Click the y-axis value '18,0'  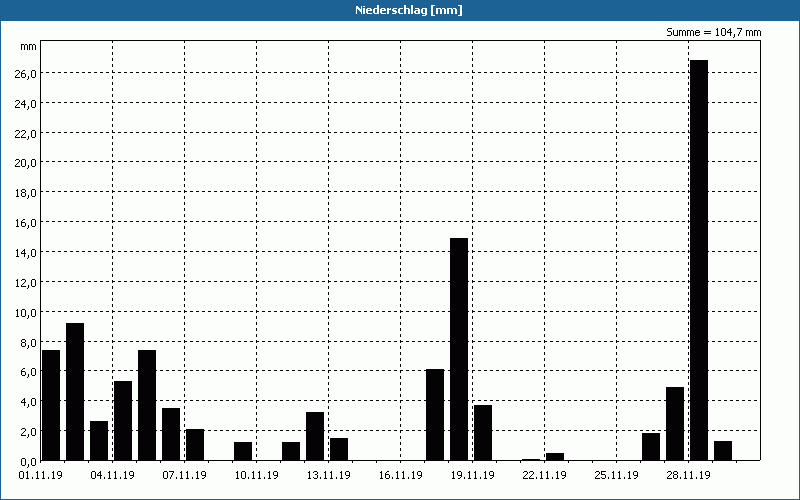pos(26,193)
